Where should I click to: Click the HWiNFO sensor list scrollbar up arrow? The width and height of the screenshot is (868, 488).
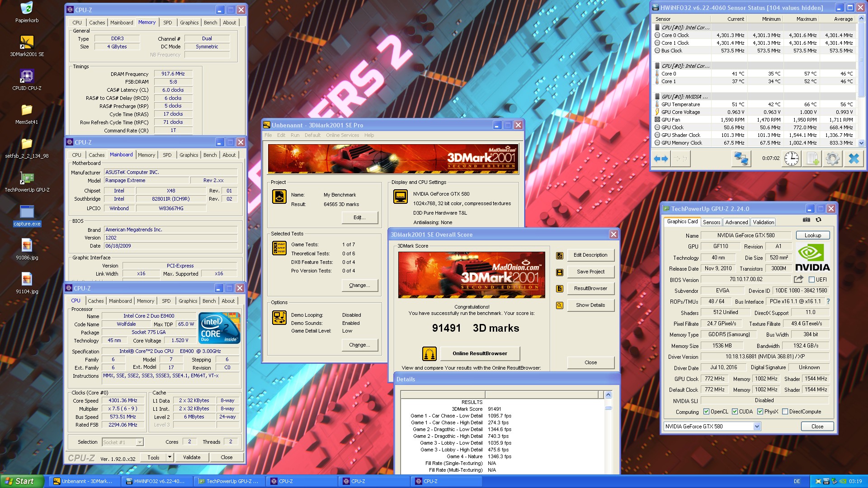[861, 19]
